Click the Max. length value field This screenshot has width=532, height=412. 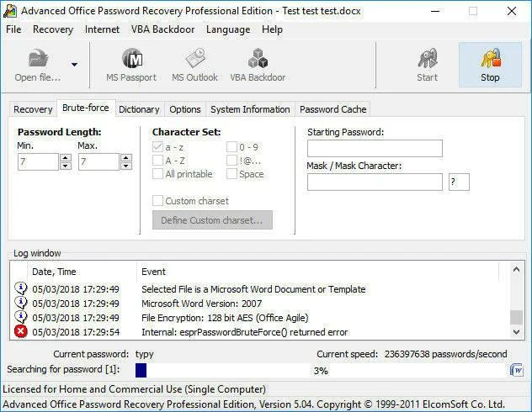tap(98, 161)
